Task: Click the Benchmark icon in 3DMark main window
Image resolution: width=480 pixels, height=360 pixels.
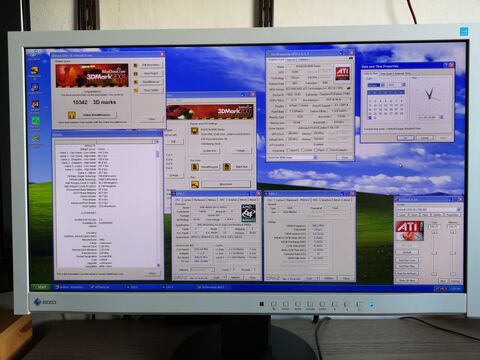Action: click(195, 184)
